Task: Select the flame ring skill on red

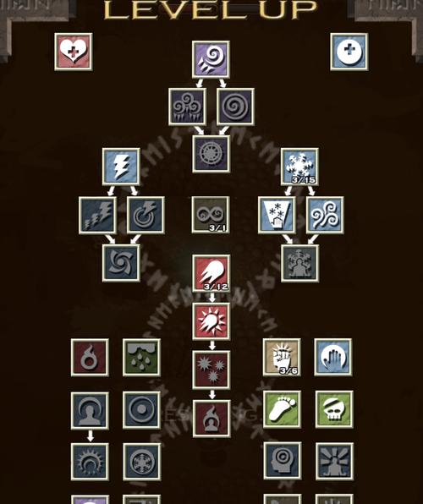Action: coord(90,358)
